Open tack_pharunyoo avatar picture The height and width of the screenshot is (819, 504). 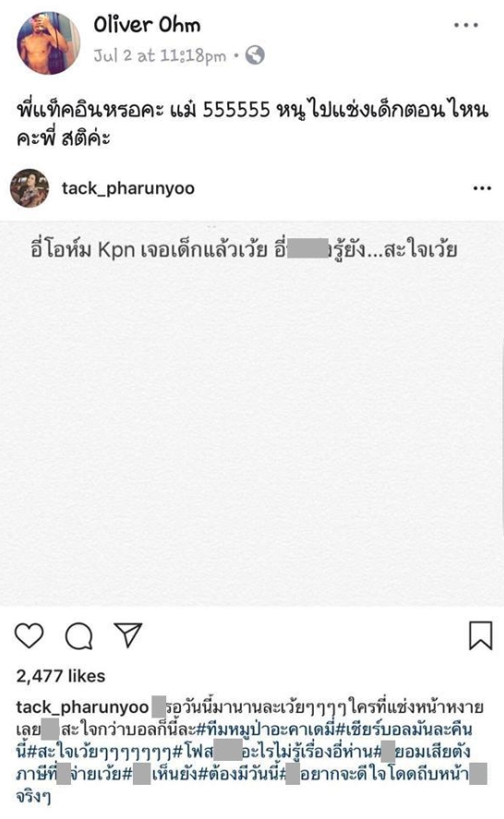pos(30,188)
